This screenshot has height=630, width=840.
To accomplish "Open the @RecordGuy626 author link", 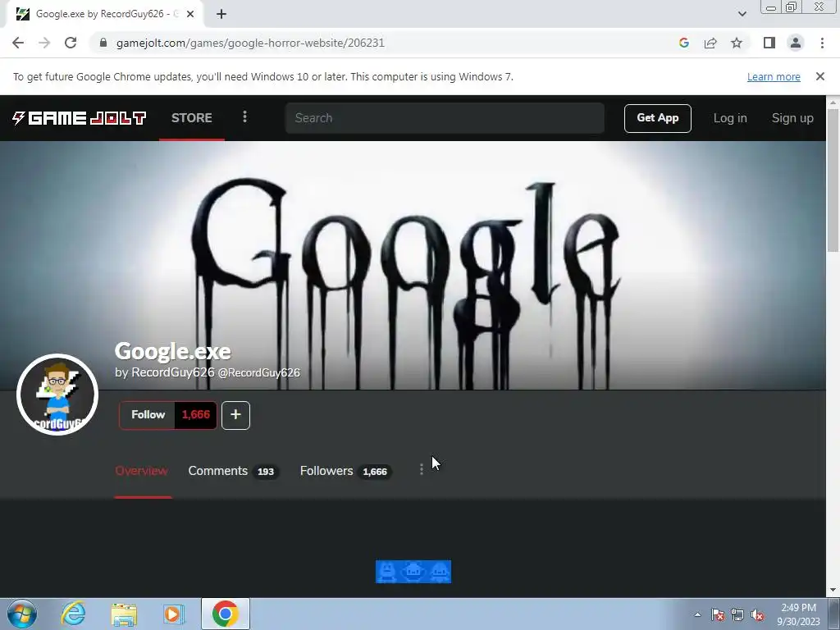I will [258, 373].
